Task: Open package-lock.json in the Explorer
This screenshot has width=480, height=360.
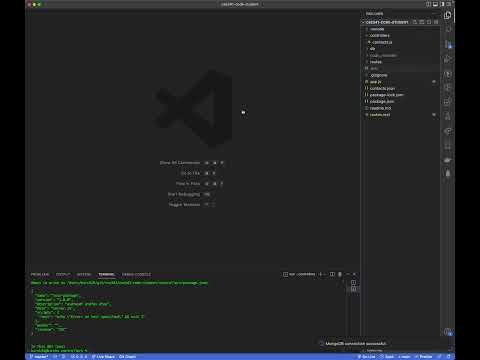Action: tap(387, 95)
